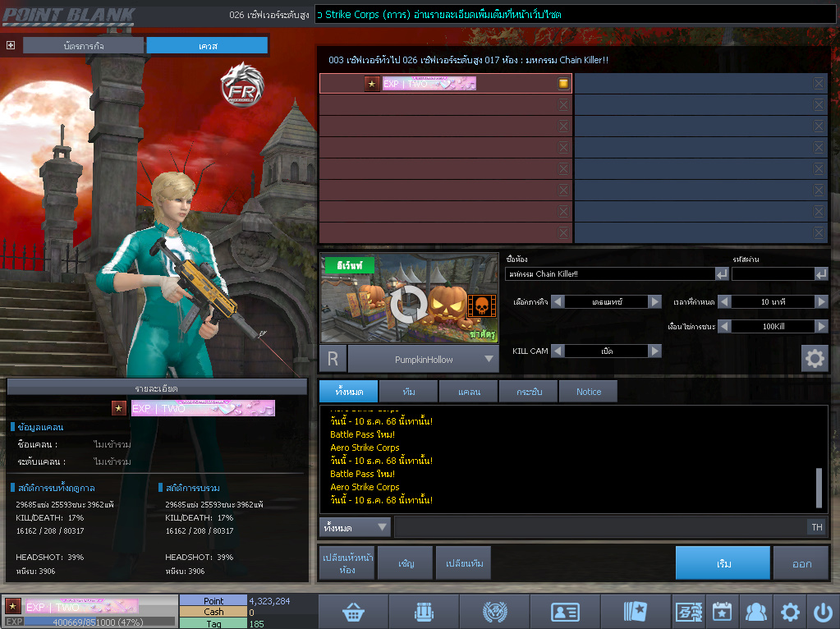Screen dimensions: 840x629
Task: Select the เควส tab
Action: point(207,46)
